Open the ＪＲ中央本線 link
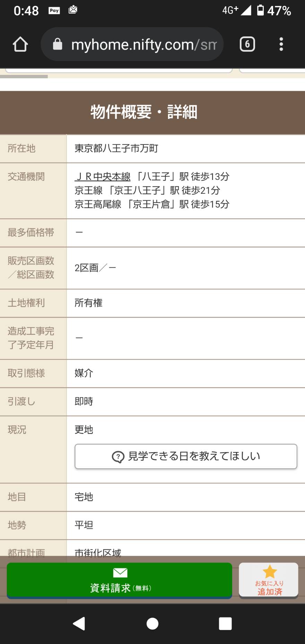Viewport: 305px width, 644px height. point(103,176)
